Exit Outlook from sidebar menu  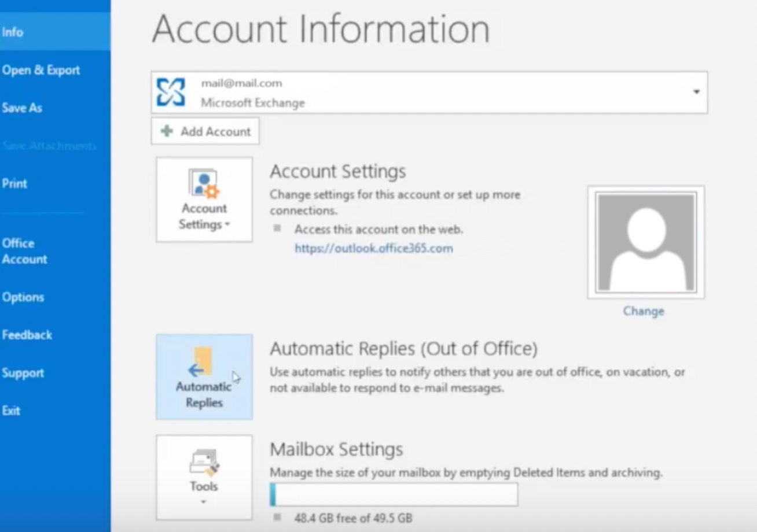(x=11, y=411)
